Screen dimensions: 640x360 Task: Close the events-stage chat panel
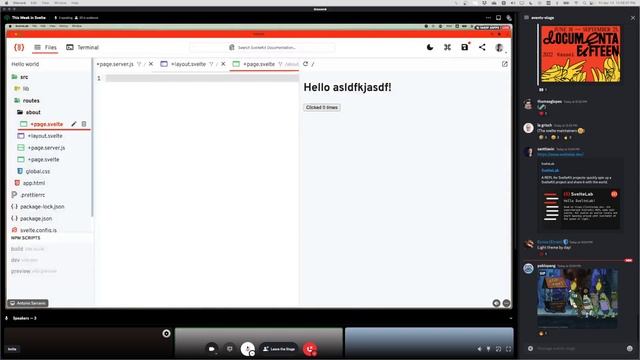633,18
